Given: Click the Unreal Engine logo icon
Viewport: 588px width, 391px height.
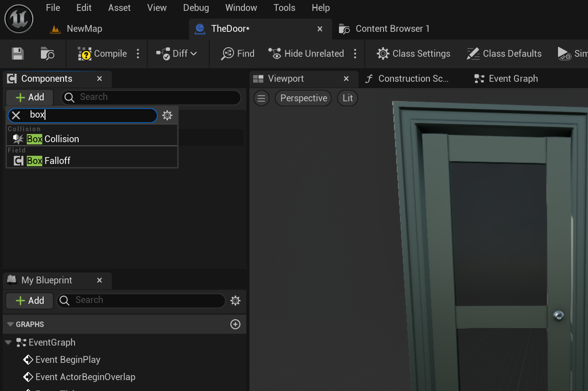Looking at the screenshot, I should (x=19, y=19).
